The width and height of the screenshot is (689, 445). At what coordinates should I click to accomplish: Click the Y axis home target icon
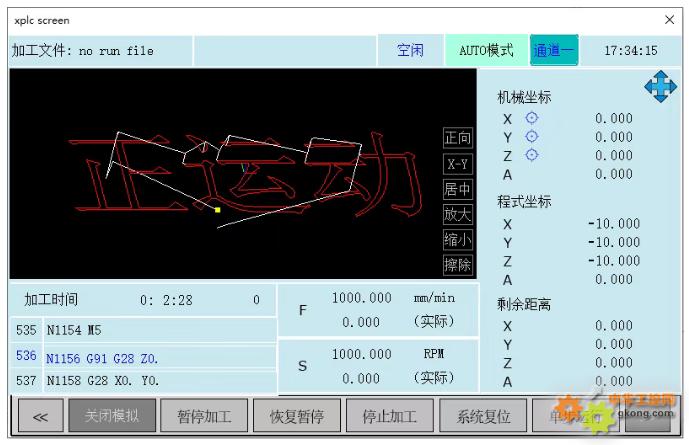tap(532, 136)
